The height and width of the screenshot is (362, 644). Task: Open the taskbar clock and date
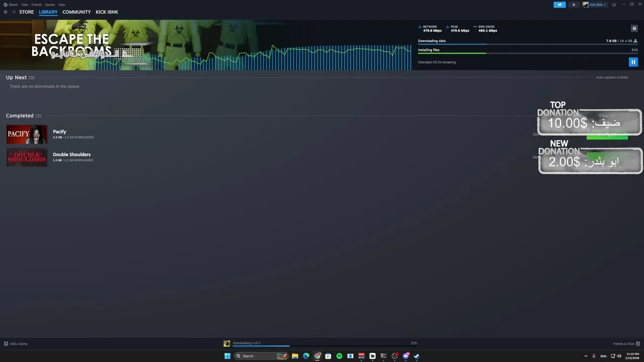(632, 356)
